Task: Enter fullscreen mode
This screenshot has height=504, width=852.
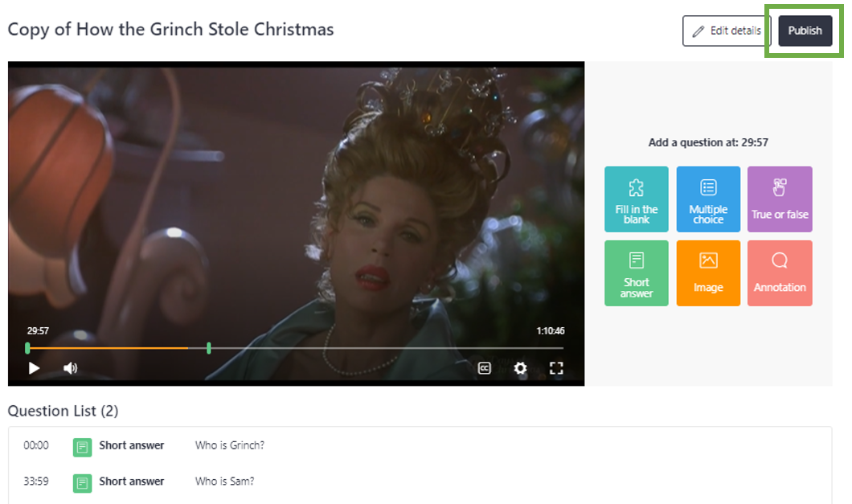Action: [556, 368]
